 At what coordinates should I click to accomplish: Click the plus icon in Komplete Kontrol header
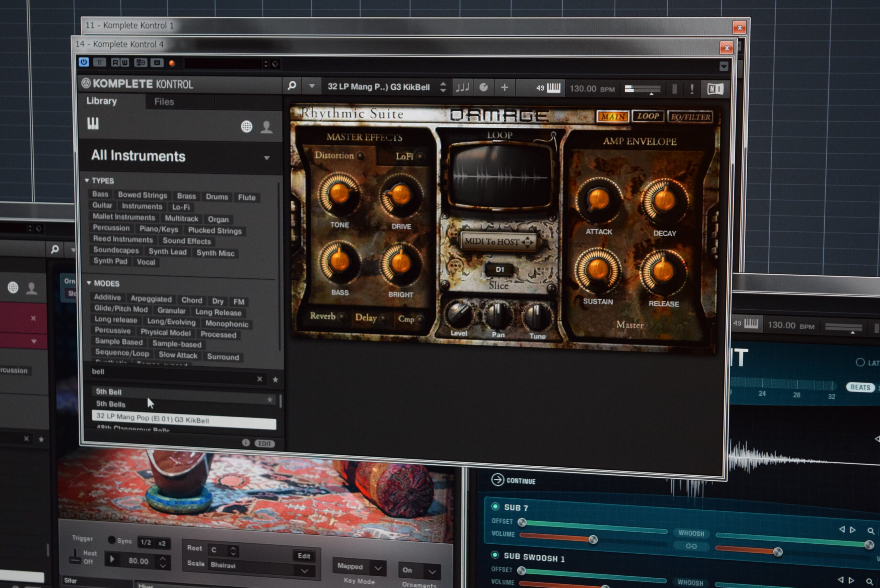505,88
